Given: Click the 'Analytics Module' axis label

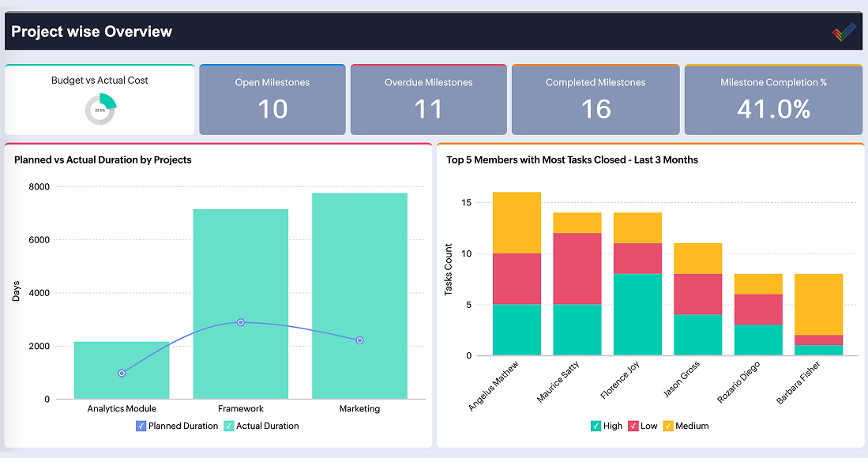Looking at the screenshot, I should click(x=122, y=409).
